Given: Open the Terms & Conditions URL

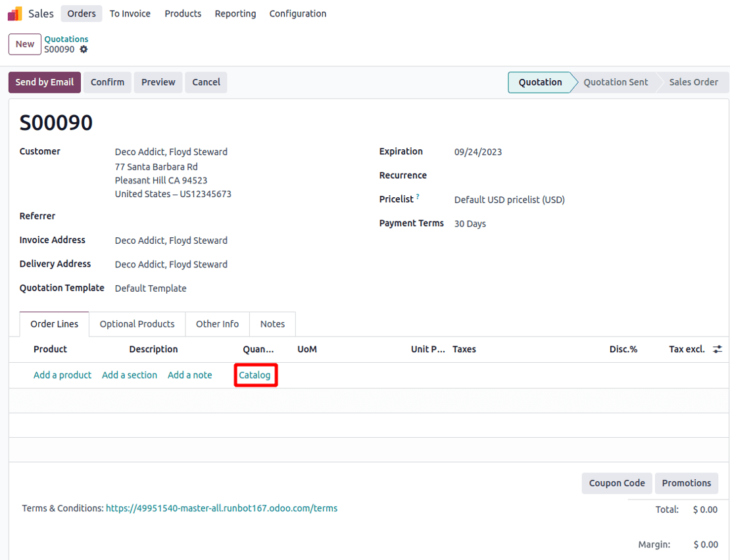Looking at the screenshot, I should (x=221, y=508).
